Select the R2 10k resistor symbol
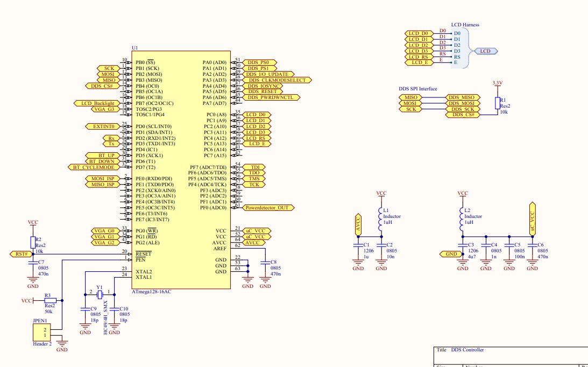The height and width of the screenshot is (367, 588). 33,242
